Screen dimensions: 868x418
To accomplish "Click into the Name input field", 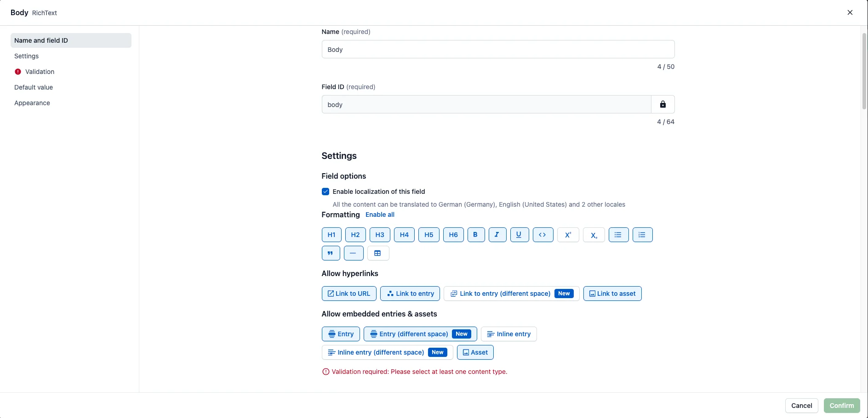I will click(x=498, y=49).
